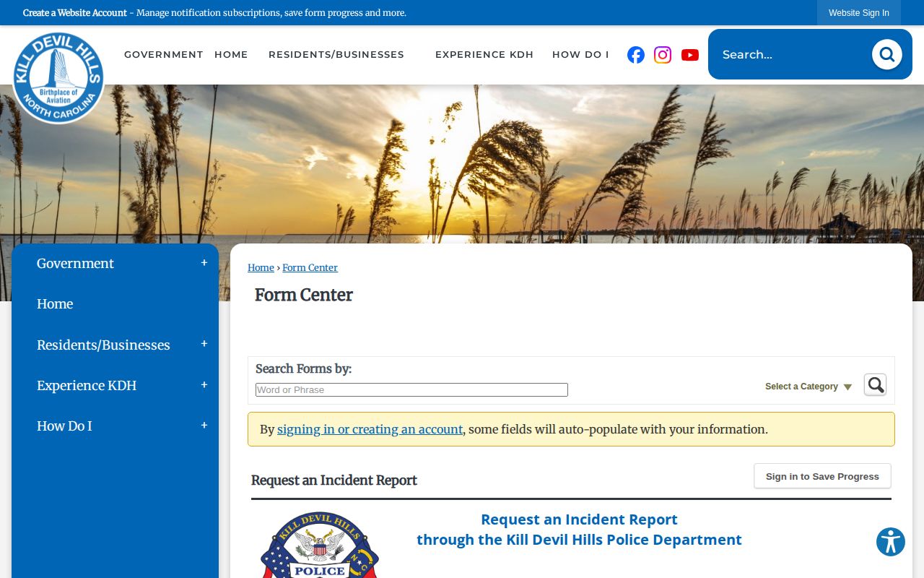This screenshot has height=578, width=924.
Task: Open the Experience KDH top menu
Action: (484, 55)
